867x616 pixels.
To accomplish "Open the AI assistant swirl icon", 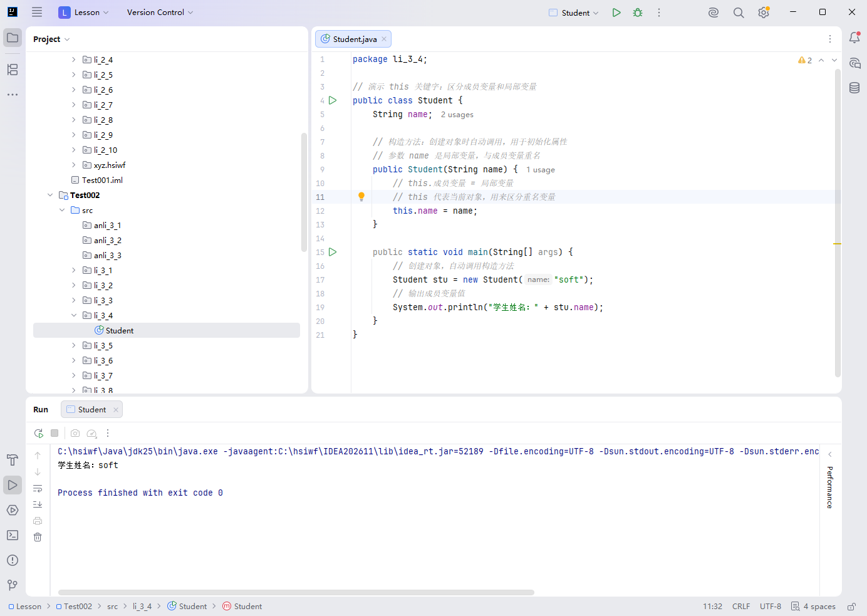I will (714, 13).
